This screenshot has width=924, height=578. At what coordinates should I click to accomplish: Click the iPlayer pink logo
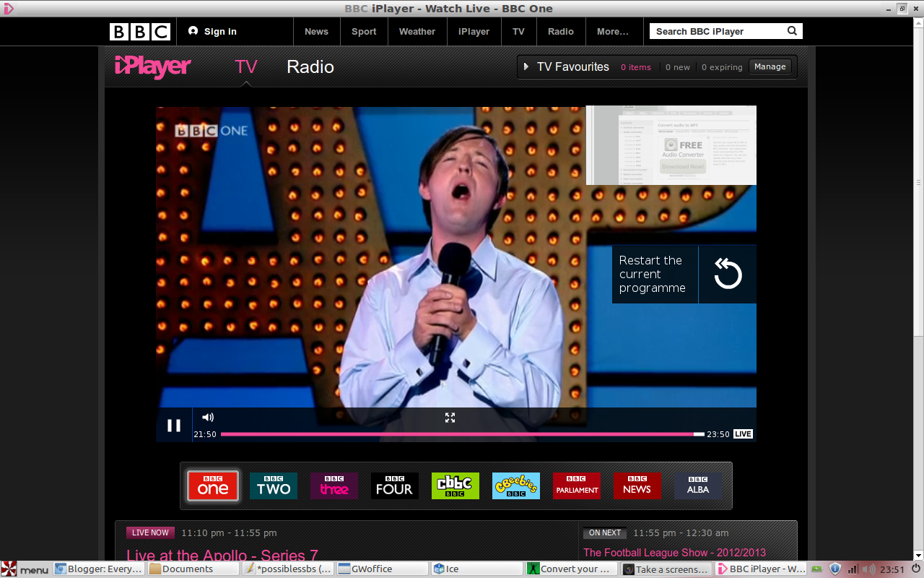click(152, 66)
